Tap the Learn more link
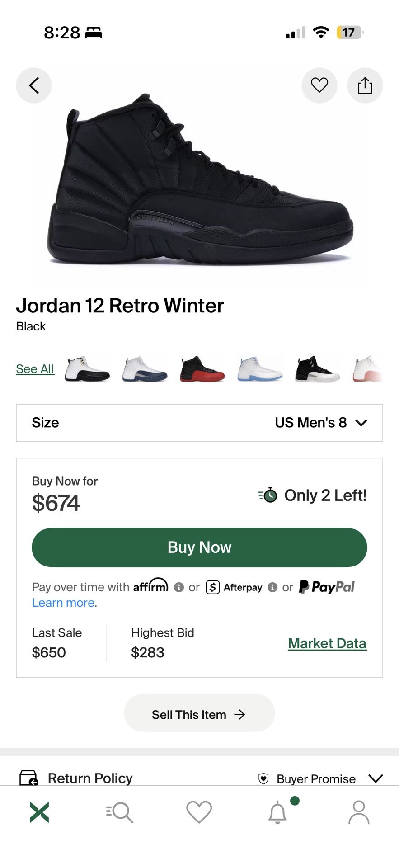399x868 pixels. tap(63, 603)
